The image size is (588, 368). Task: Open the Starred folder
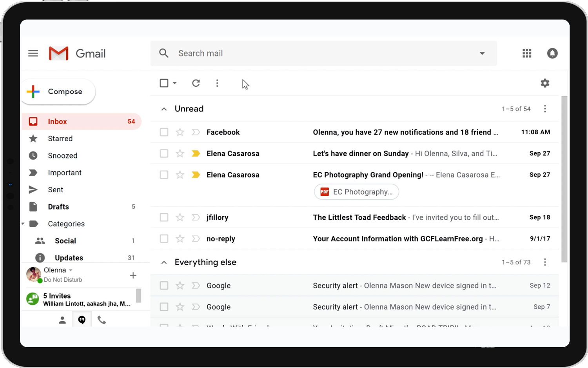pos(60,138)
